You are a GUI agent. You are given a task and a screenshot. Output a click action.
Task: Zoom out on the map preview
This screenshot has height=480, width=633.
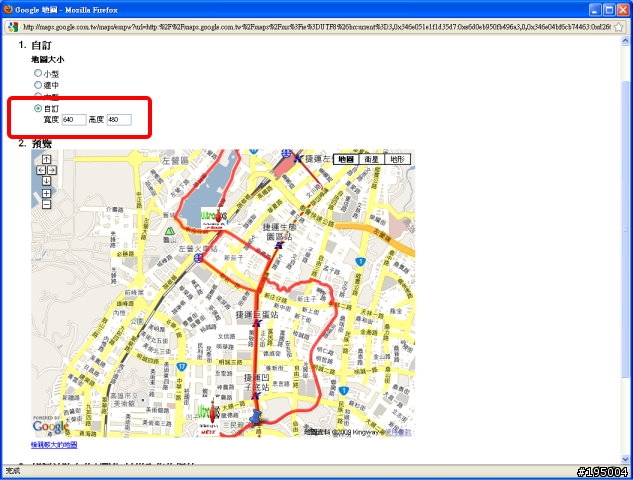click(46, 204)
